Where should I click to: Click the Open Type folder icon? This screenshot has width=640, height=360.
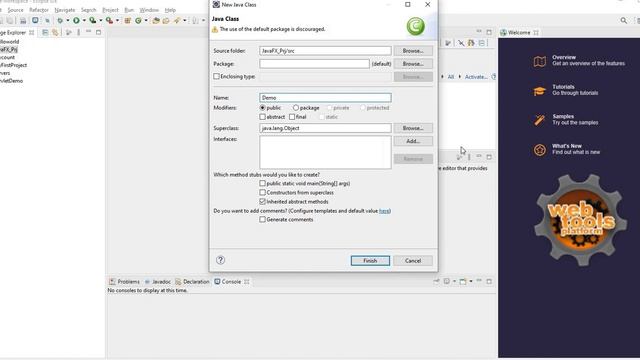(156, 20)
